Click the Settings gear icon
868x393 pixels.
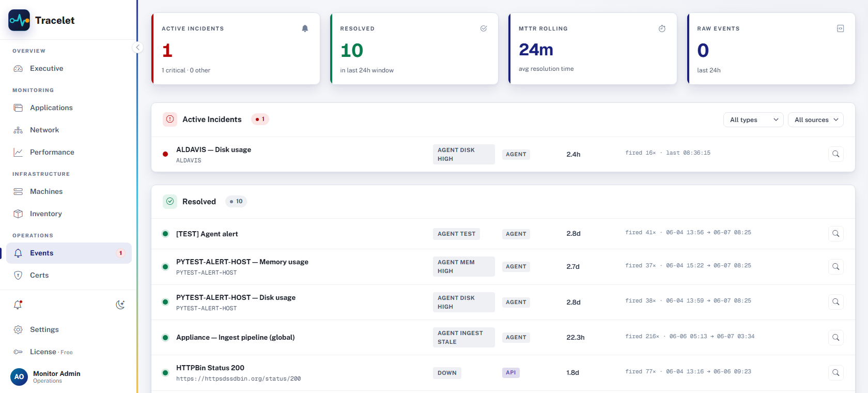pyautogui.click(x=18, y=329)
